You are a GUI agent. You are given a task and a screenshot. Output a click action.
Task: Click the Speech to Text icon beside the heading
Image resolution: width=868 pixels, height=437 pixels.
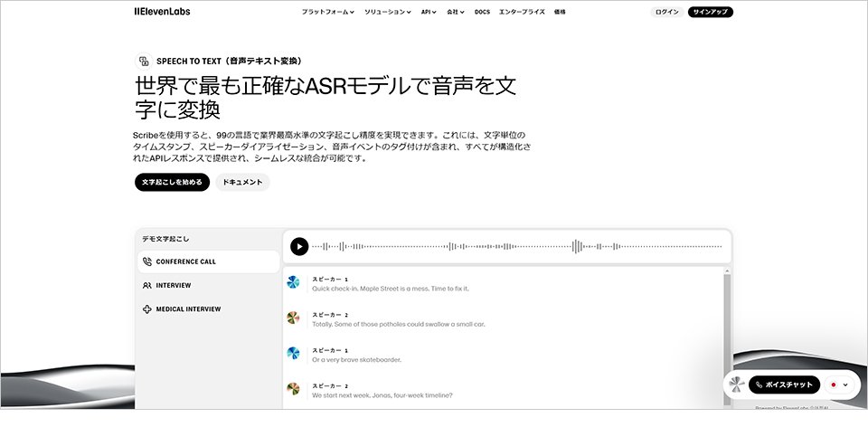(144, 61)
